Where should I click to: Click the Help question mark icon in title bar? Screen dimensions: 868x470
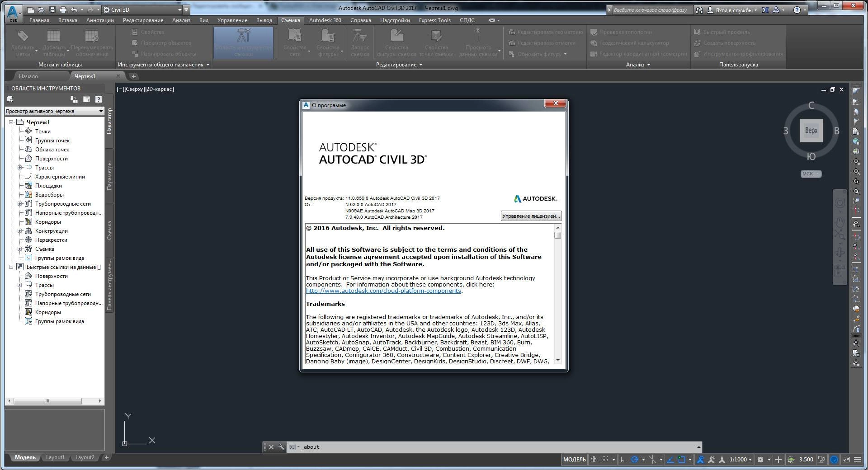tap(797, 10)
